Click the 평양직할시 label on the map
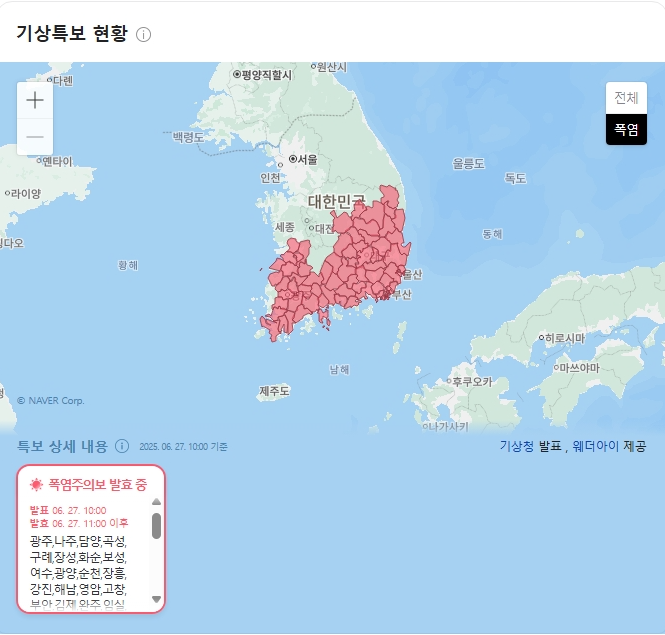665x635 pixels. pyautogui.click(x=267, y=75)
